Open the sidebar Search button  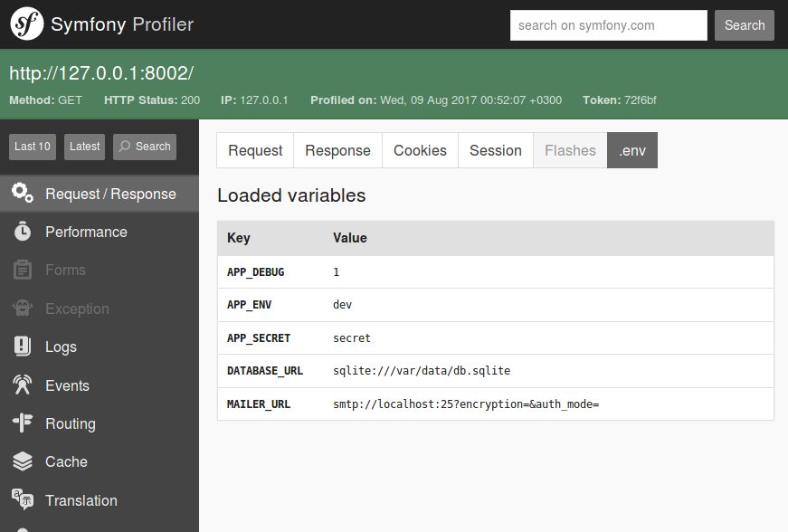[145, 147]
